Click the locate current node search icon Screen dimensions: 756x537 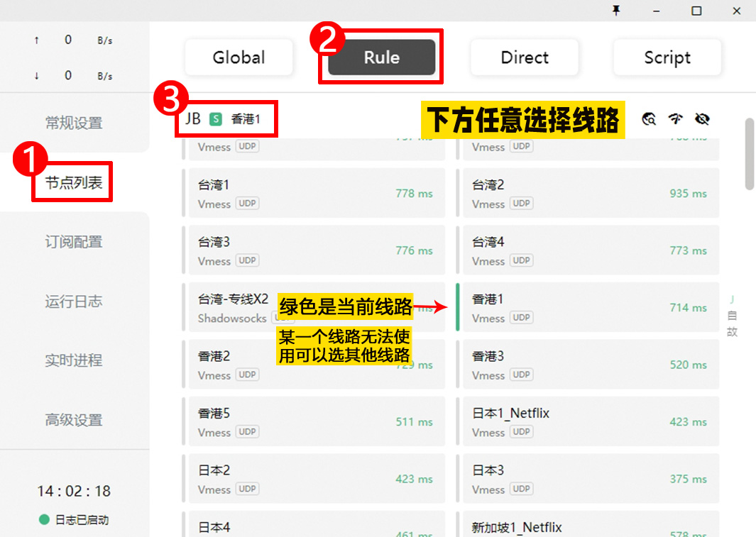click(x=649, y=119)
